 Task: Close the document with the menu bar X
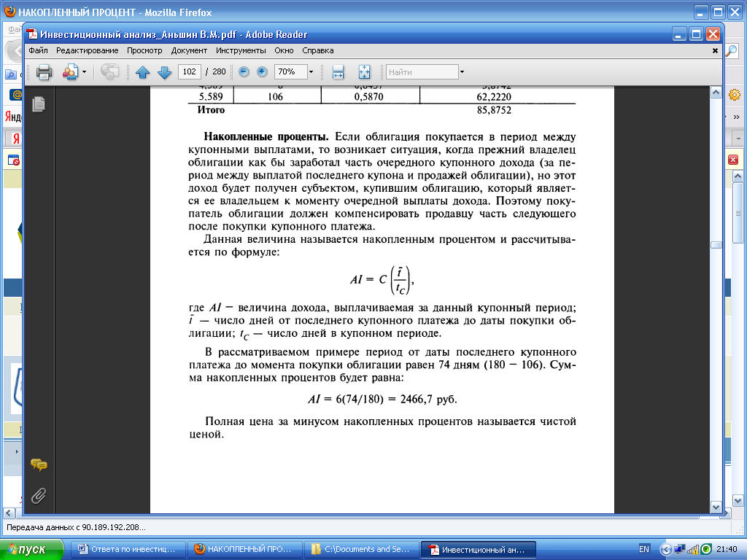point(715,50)
